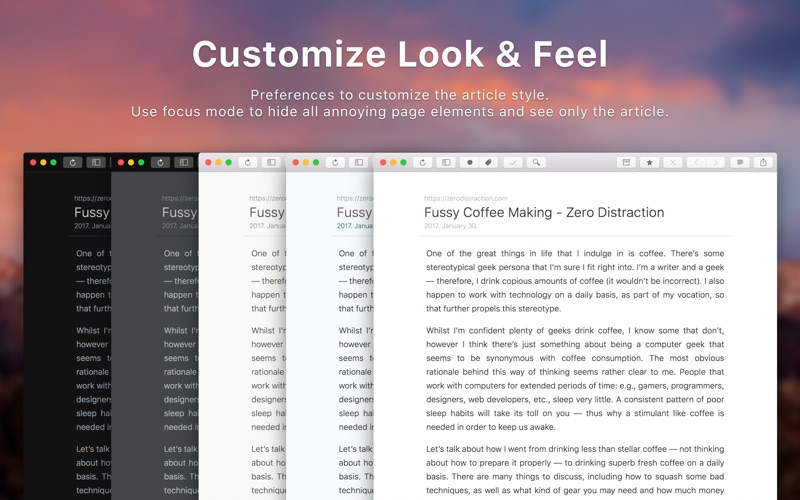
Task: Toggle sidebar in the dark gray window
Action: point(184,162)
